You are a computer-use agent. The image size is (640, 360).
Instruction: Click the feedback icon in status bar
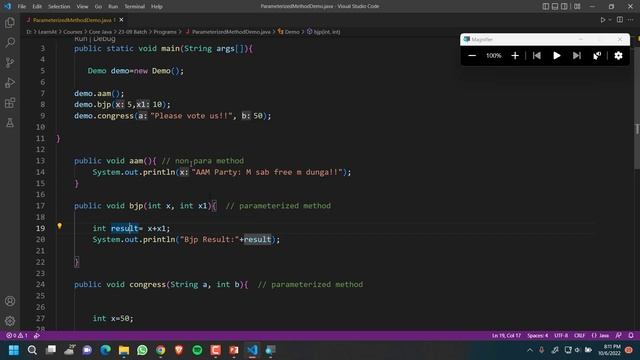[619, 336]
